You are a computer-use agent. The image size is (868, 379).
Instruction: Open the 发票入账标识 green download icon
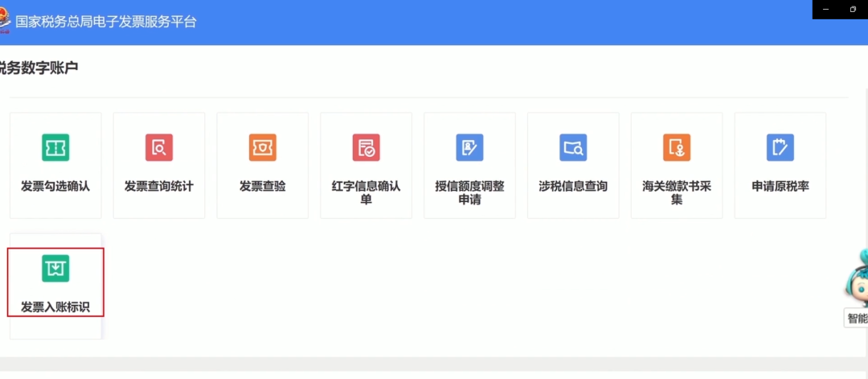[55, 268]
